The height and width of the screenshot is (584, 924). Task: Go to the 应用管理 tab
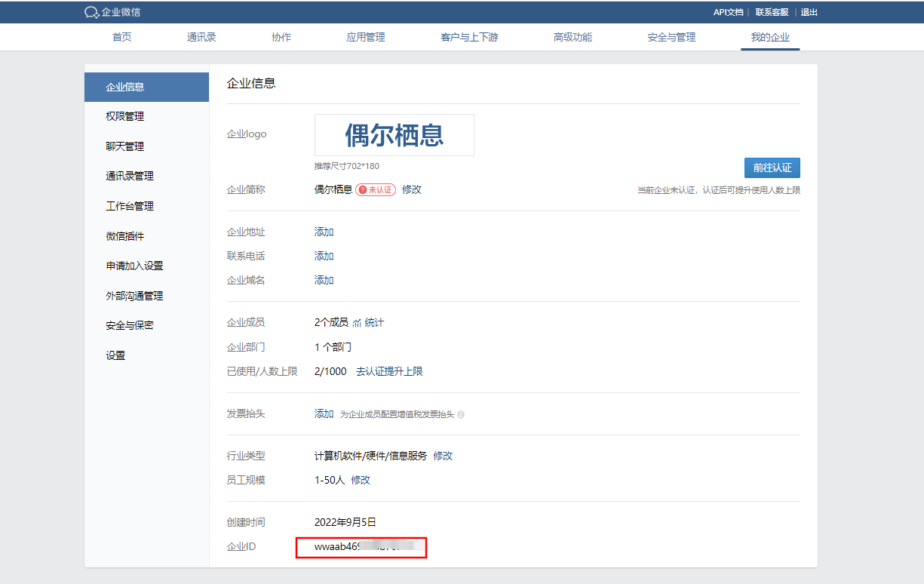click(x=366, y=37)
